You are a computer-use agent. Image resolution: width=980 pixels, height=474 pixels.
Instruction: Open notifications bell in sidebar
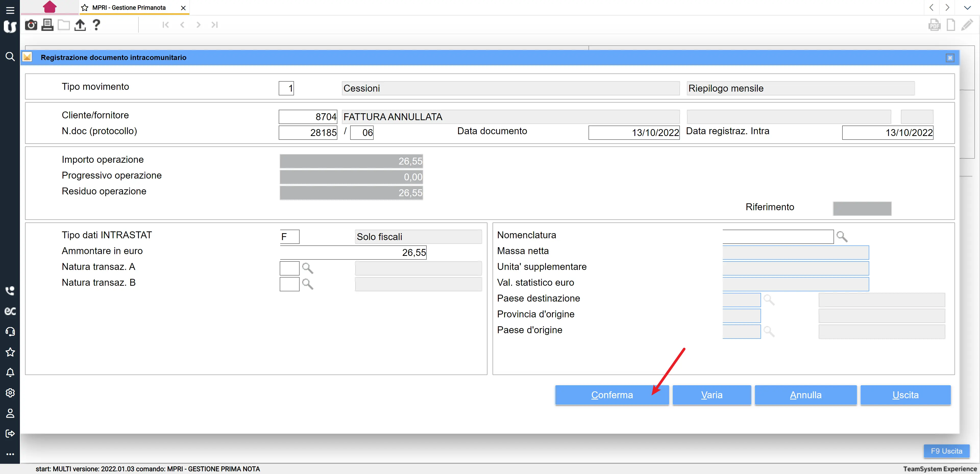click(x=10, y=372)
